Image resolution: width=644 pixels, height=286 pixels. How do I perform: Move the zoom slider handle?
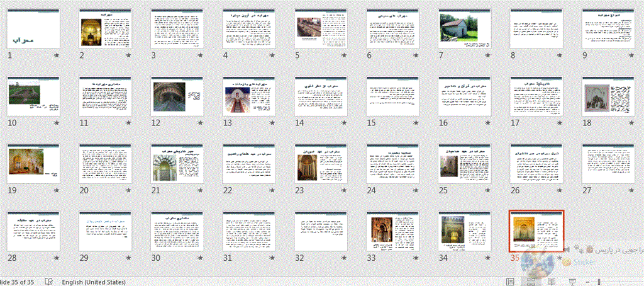pyautogui.click(x=599, y=282)
